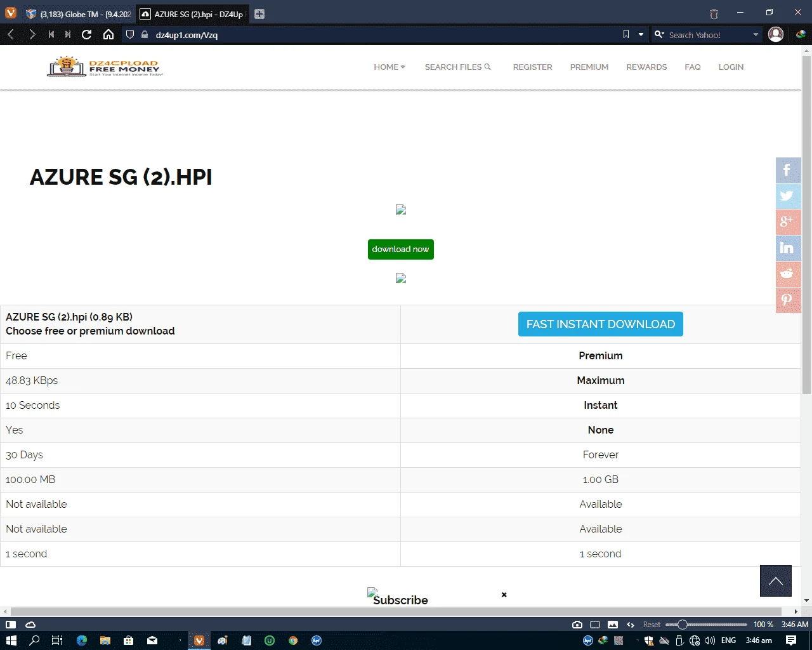The height and width of the screenshot is (650, 812).
Task: Open Task View on taskbar
Action: 56,640
